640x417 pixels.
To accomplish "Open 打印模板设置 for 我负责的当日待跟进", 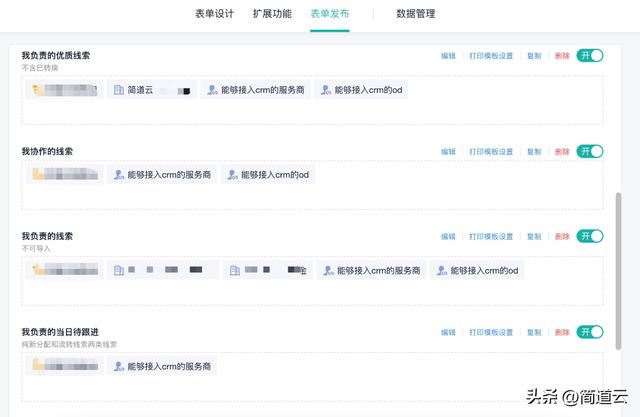I will 491,332.
